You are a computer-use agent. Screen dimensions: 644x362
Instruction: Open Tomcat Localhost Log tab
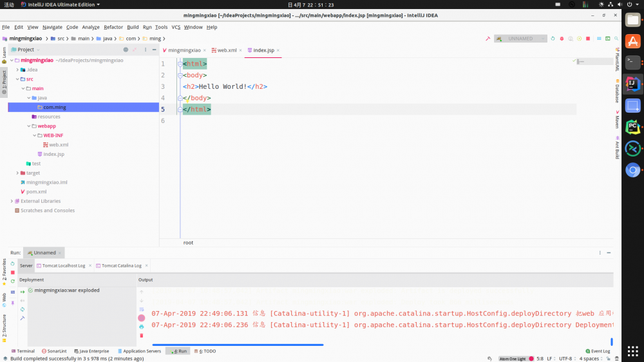(x=64, y=266)
